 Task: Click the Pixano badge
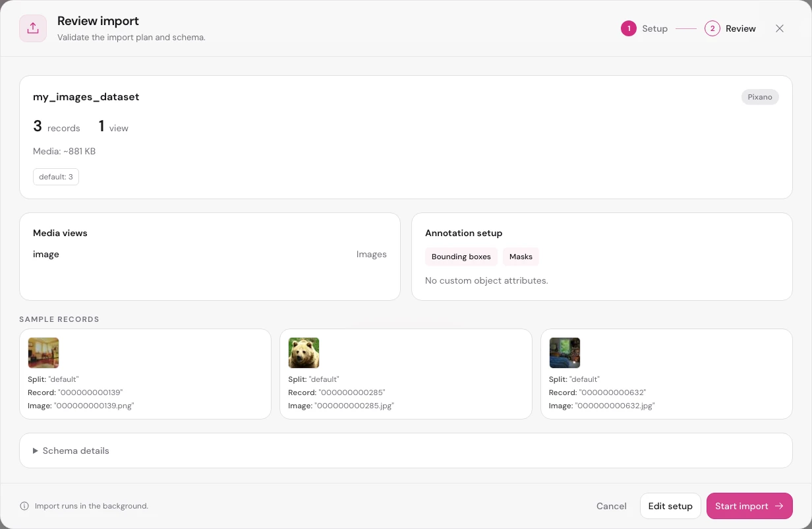pyautogui.click(x=760, y=97)
